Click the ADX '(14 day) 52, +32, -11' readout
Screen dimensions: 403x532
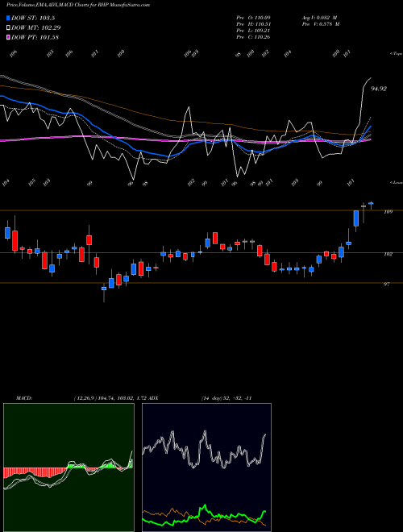[x=226, y=398]
